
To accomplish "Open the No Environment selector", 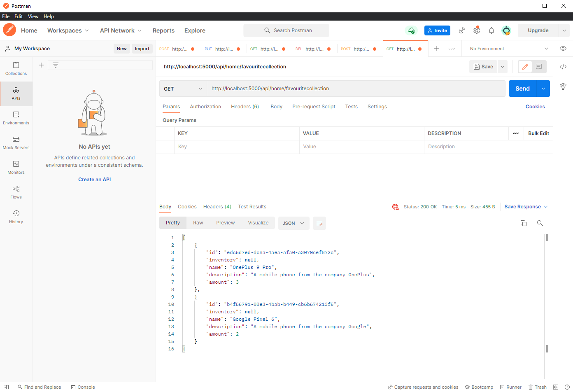I will pos(509,49).
